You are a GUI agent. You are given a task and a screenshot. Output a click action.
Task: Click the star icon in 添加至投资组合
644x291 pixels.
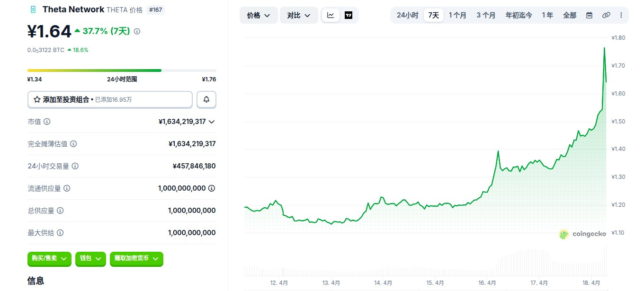tap(37, 100)
